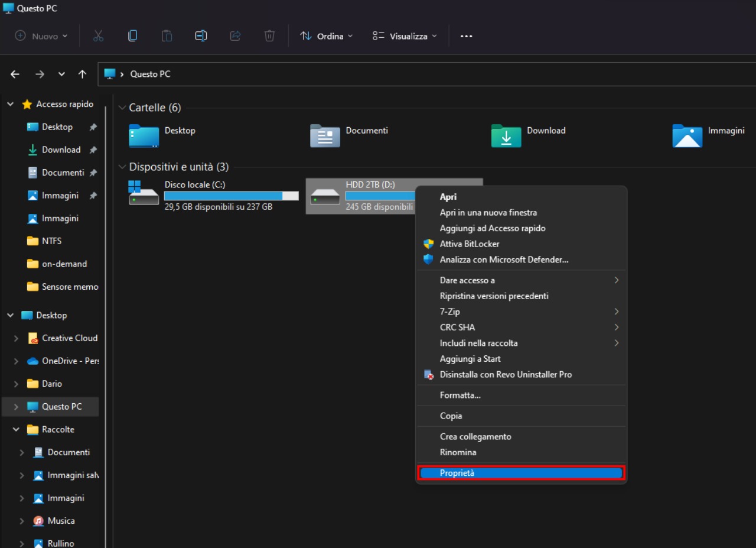Click the Rename icon in toolbar
Viewport: 756px width, 548px height.
click(x=201, y=36)
